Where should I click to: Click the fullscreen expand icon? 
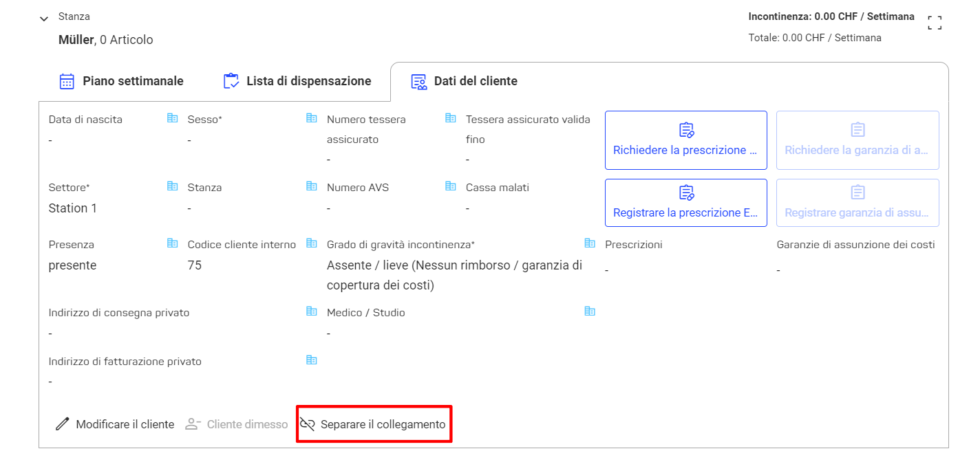point(935,23)
